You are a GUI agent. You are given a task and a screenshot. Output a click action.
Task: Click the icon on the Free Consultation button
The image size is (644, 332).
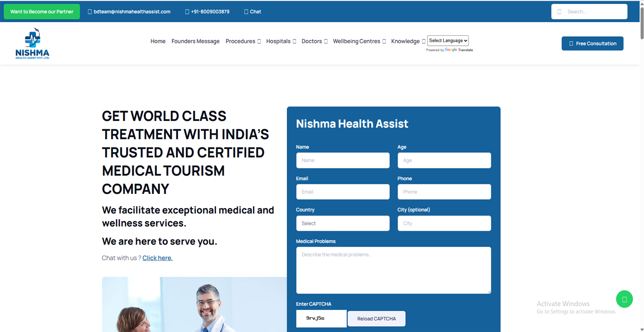coord(572,43)
